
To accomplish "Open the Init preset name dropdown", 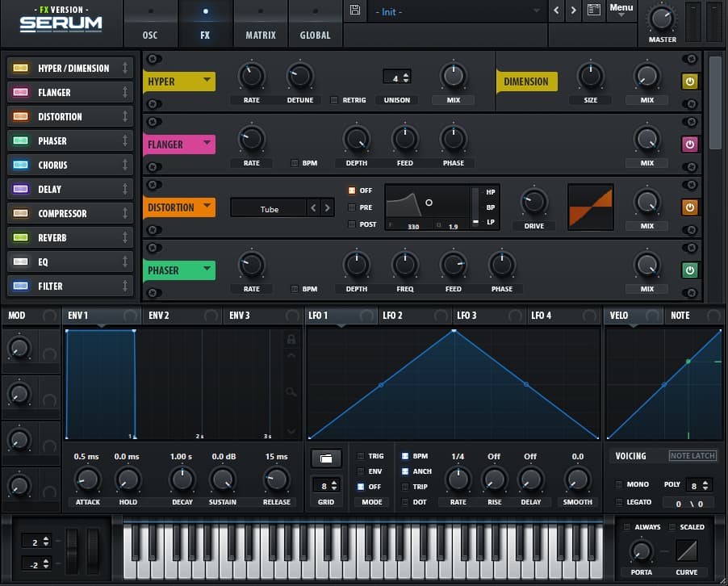I will pyautogui.click(x=458, y=11).
